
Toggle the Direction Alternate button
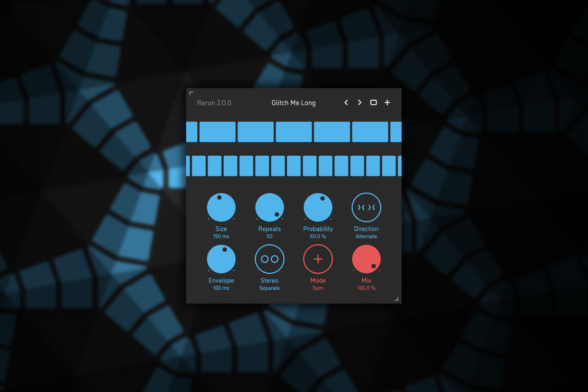[x=366, y=207]
